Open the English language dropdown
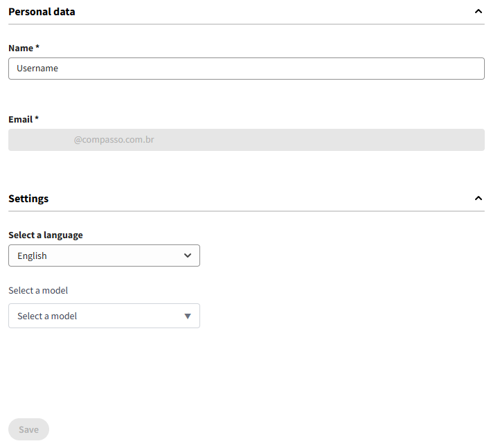The image size is (500, 448). coord(104,256)
